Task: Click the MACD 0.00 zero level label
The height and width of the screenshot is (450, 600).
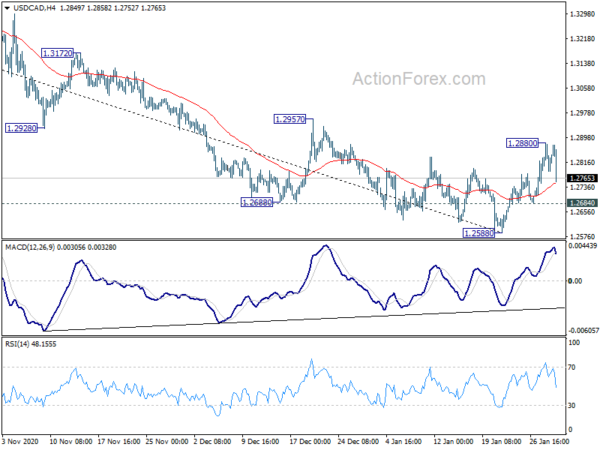Action: coord(575,281)
